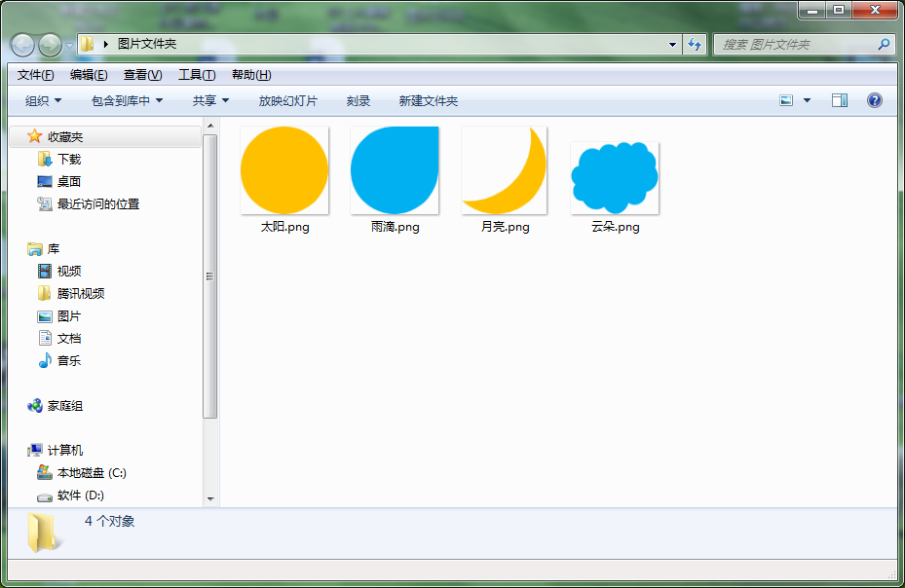905x588 pixels.
Task: Expand the address bar history dropdown
Action: pos(672,45)
